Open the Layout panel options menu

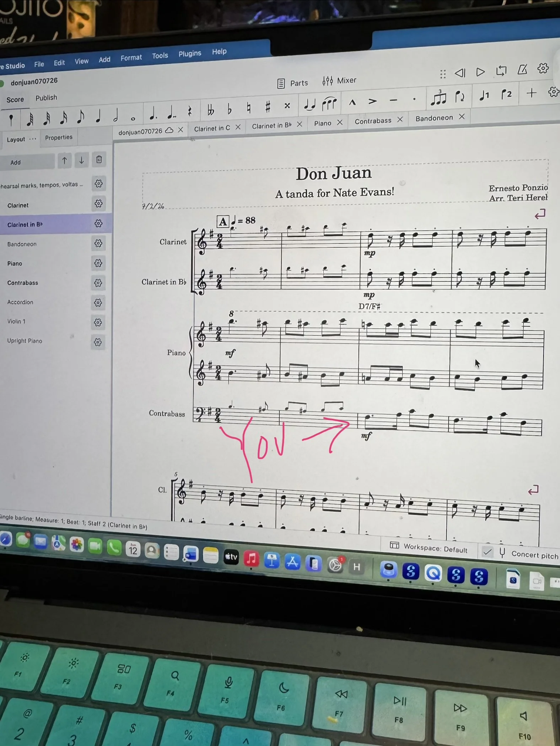pyautogui.click(x=33, y=139)
